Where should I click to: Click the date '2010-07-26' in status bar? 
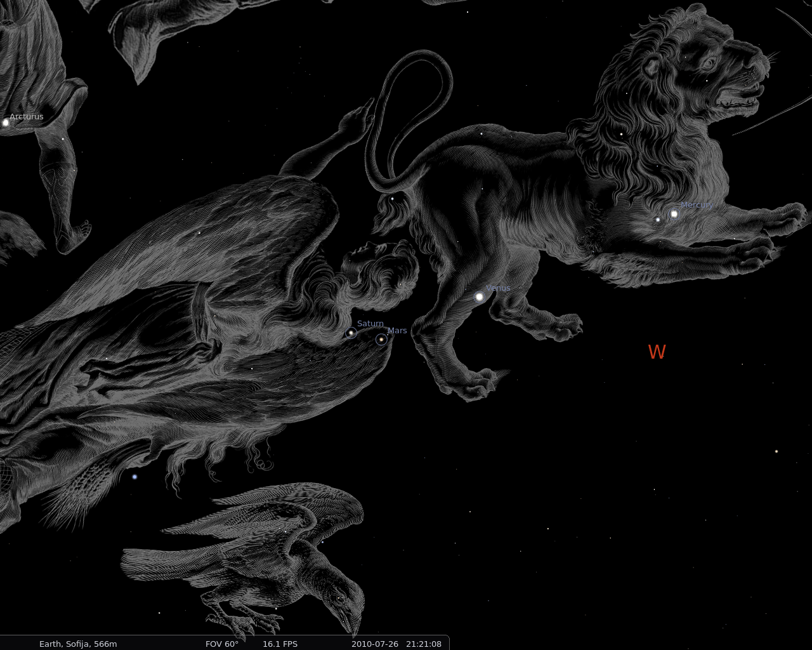click(x=375, y=644)
